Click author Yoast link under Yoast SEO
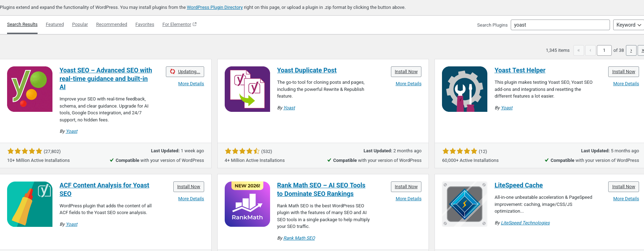Image resolution: width=644 pixels, height=251 pixels. (x=72, y=131)
